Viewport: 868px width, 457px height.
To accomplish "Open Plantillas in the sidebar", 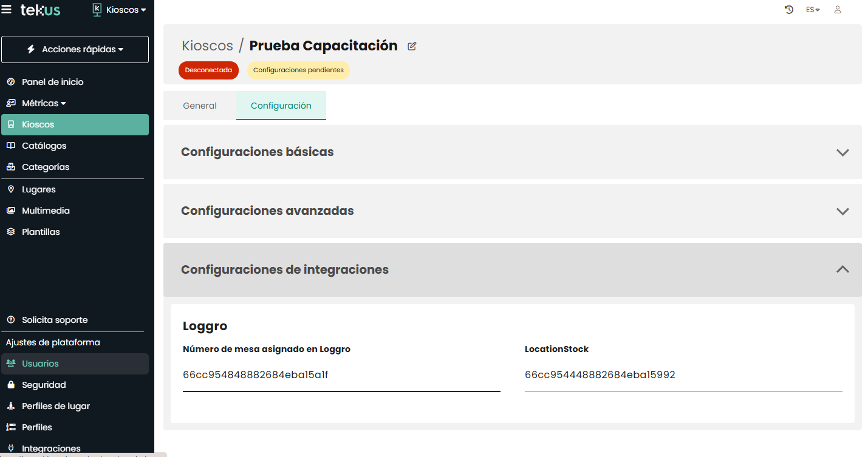I will click(41, 232).
